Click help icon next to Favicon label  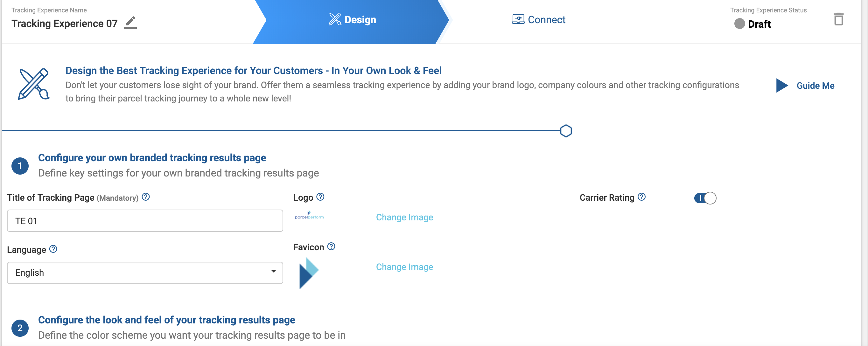pos(331,246)
